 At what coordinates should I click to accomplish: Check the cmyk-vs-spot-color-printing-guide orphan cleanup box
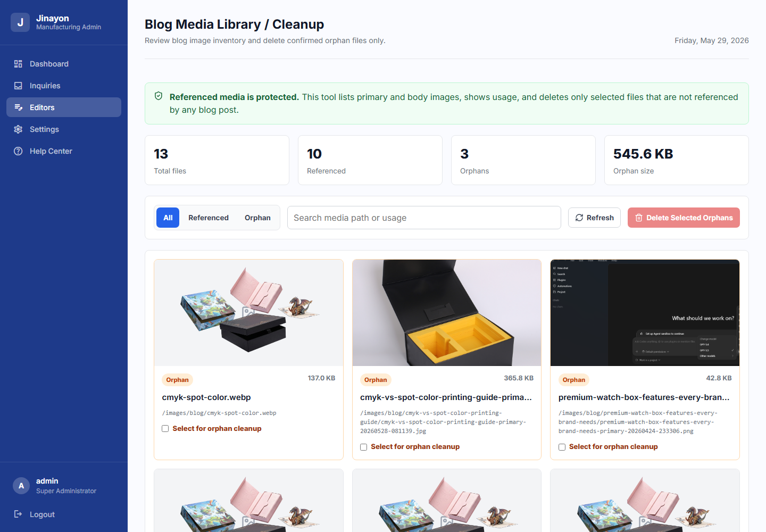(363, 447)
